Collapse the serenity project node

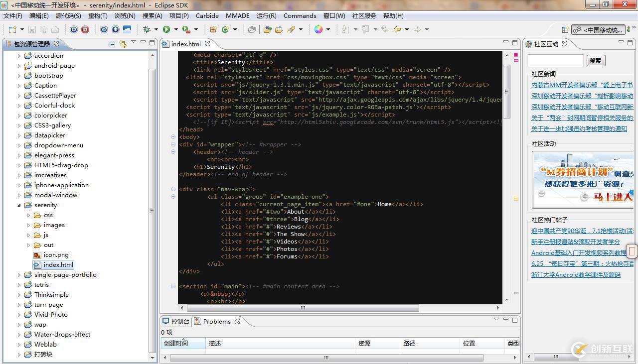point(19,205)
